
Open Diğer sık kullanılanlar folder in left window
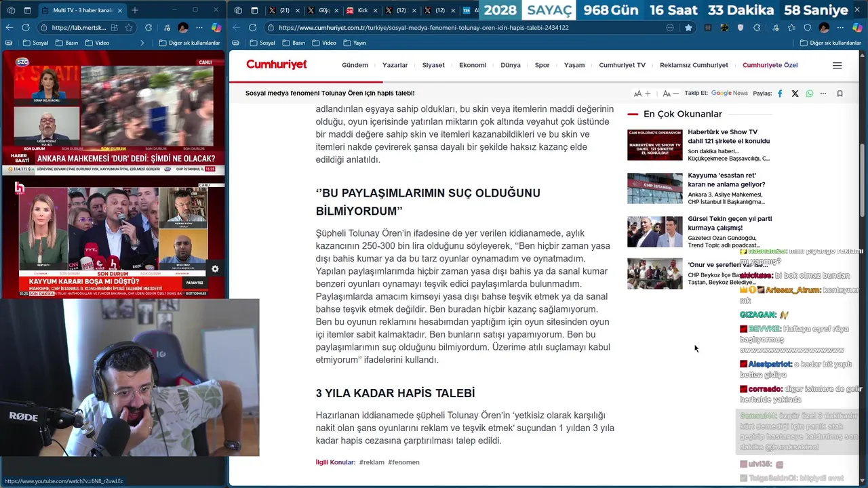189,43
